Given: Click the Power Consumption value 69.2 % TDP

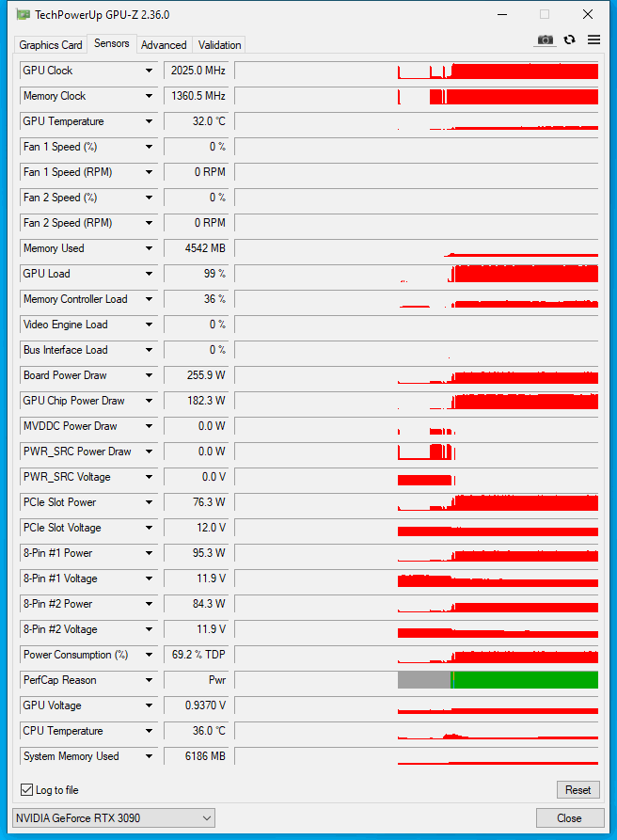Looking at the screenshot, I should pyautogui.click(x=197, y=655).
